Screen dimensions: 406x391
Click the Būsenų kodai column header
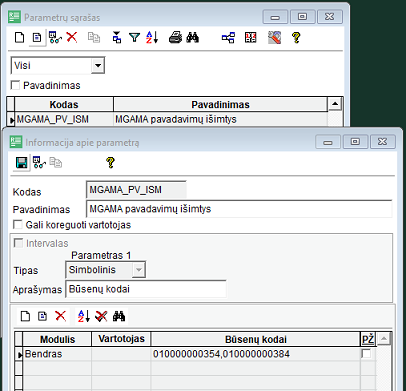click(256, 339)
